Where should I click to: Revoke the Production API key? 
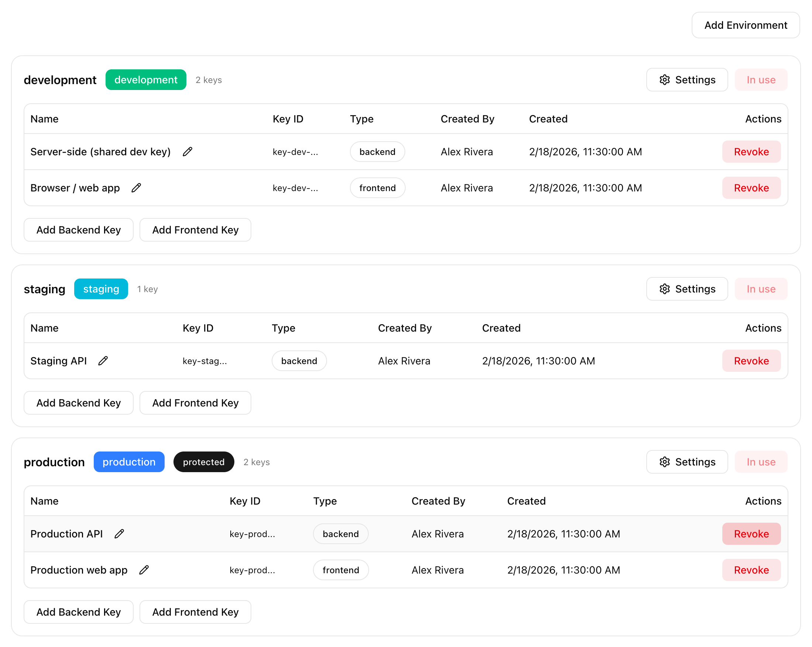[x=751, y=534]
